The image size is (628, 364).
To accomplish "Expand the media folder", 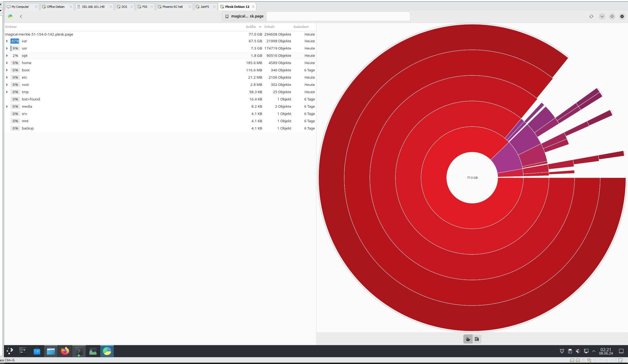I will tap(7, 107).
